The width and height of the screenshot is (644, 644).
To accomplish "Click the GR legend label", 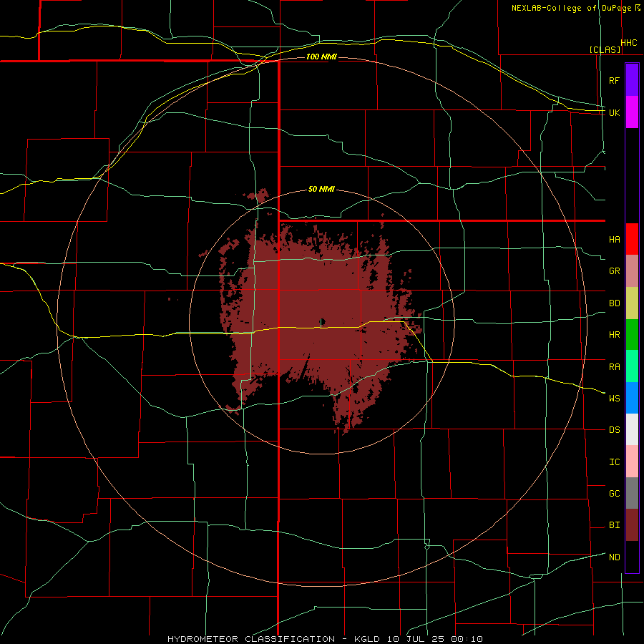I will (614, 271).
